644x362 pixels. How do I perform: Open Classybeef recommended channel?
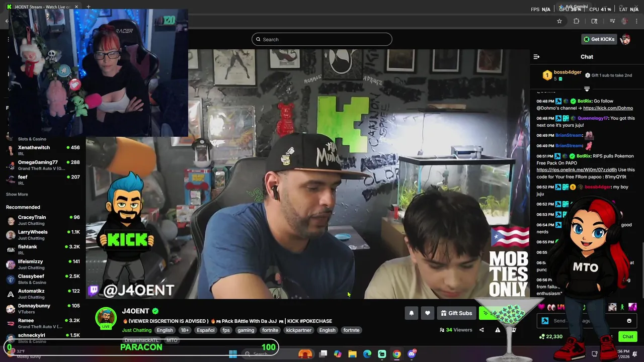coord(43,279)
